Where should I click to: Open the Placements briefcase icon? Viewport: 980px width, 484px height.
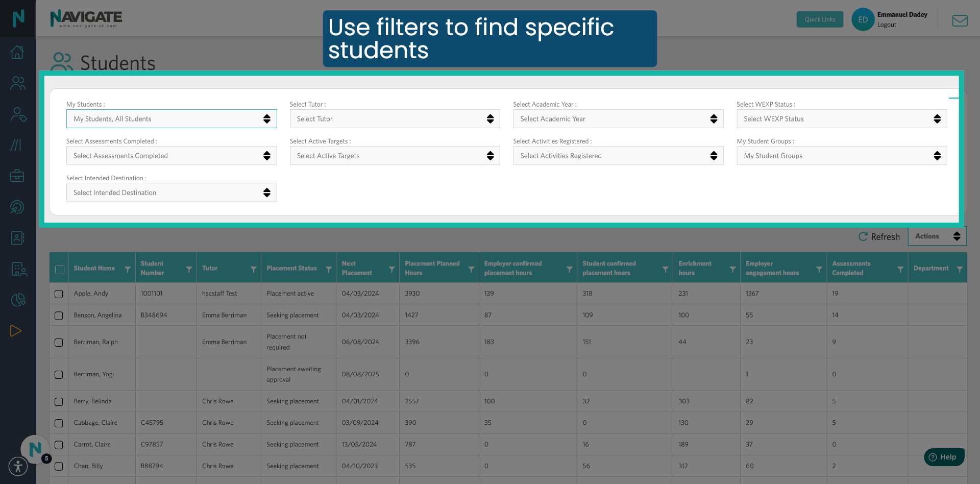click(17, 176)
